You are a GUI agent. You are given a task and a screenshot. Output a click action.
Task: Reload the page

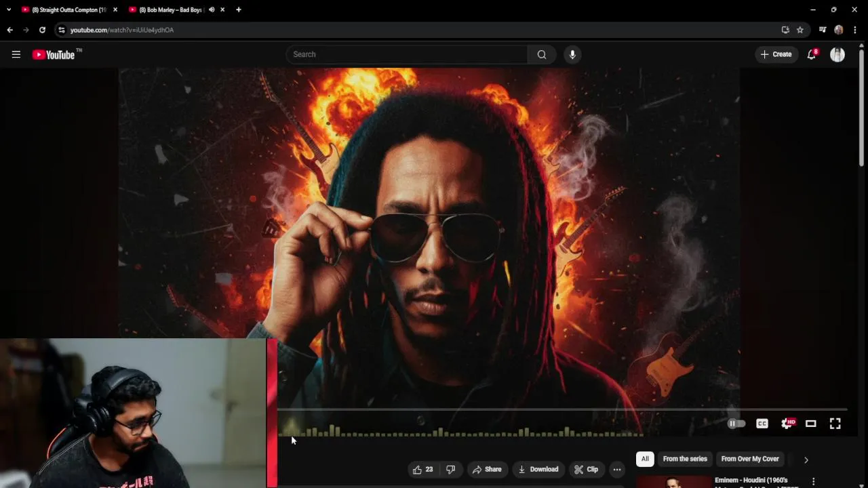click(42, 30)
